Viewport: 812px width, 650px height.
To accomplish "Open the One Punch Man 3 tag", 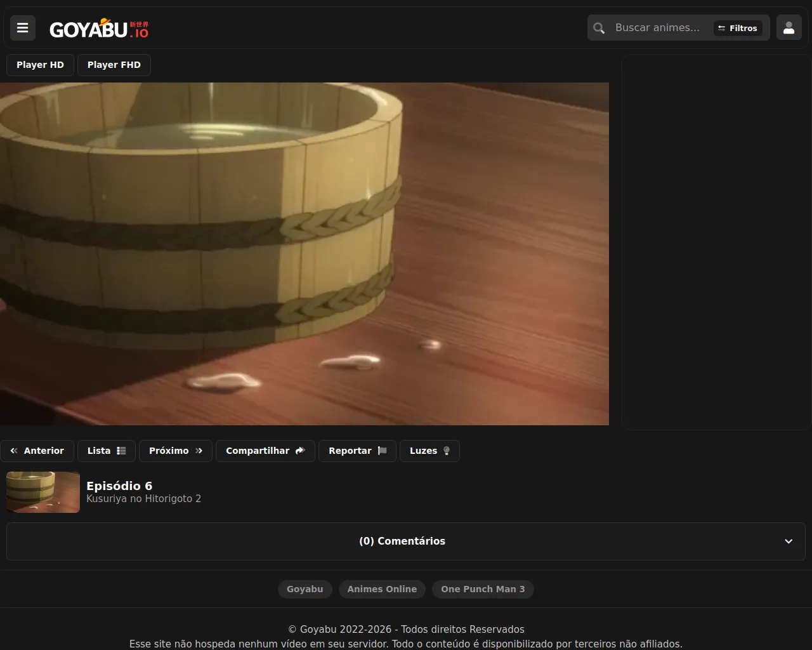I will coord(483,589).
